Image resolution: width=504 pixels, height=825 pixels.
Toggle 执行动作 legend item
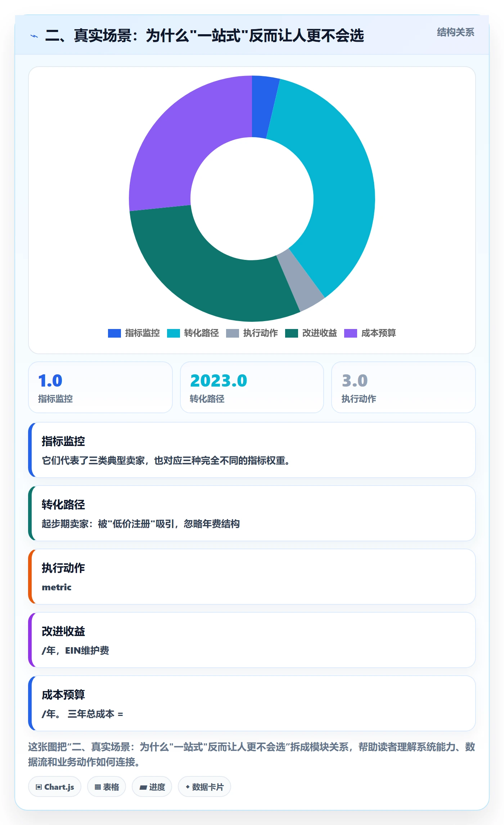[x=252, y=333]
